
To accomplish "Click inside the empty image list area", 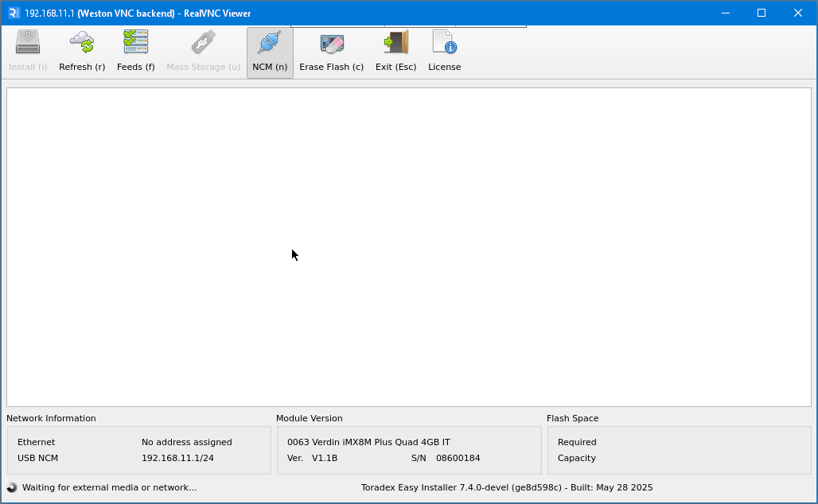I will 408,246.
